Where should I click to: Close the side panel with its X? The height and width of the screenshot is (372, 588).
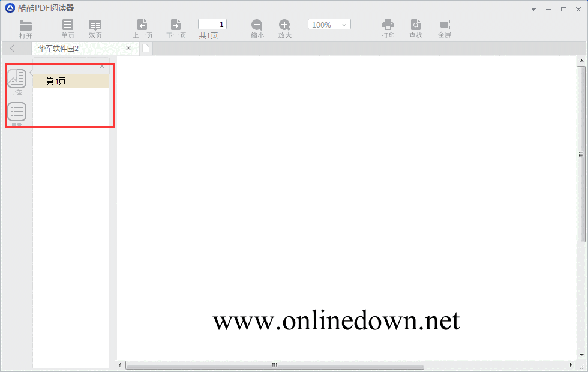tap(101, 67)
